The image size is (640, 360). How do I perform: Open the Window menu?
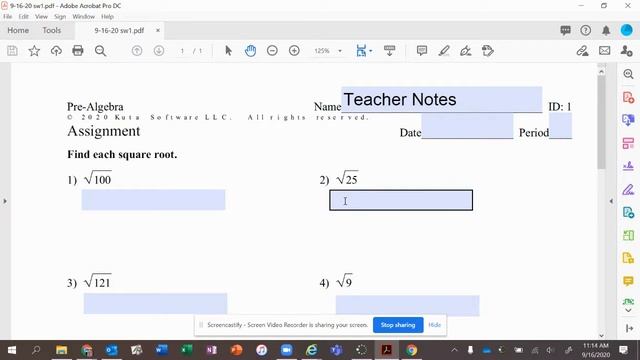click(83, 17)
